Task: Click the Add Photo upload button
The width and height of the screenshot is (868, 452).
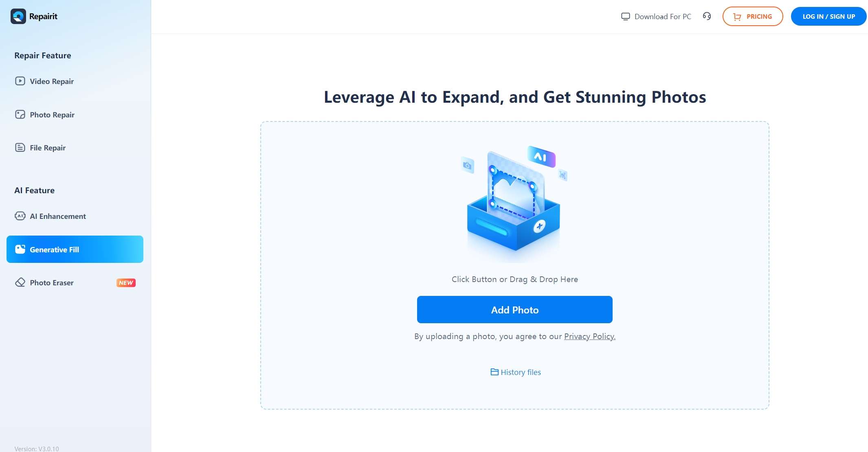Action: 514,309
